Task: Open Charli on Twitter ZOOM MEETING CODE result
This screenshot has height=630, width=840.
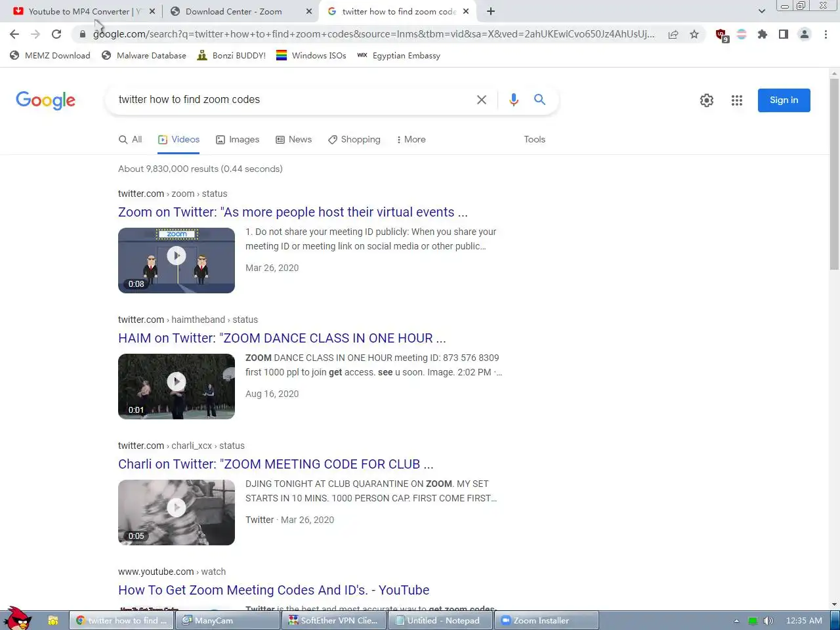Action: coord(276,464)
